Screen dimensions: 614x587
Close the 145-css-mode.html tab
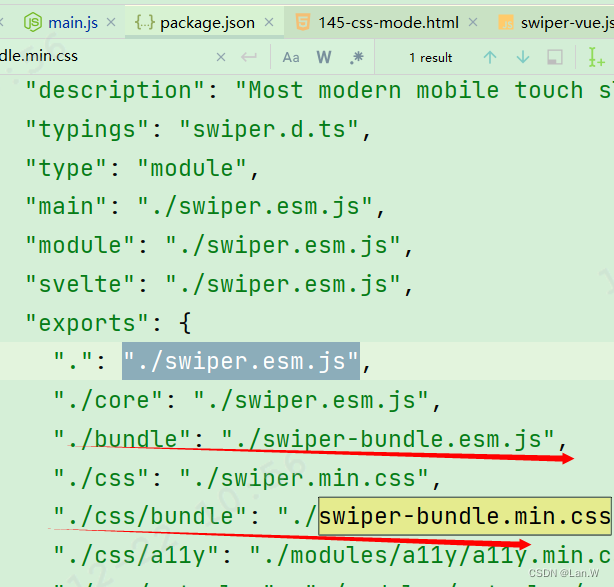[473, 22]
